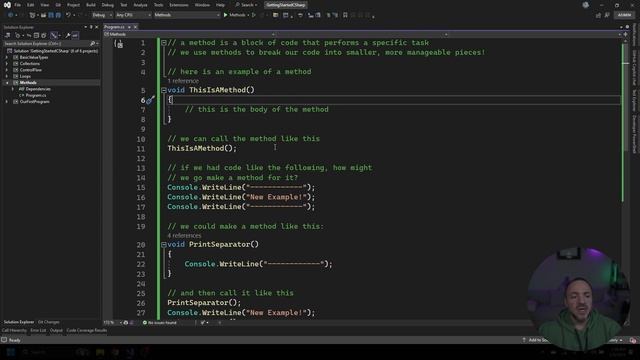Collapse the PrintSeparator outline at line 20
The height and width of the screenshot is (360, 640).
click(164, 244)
